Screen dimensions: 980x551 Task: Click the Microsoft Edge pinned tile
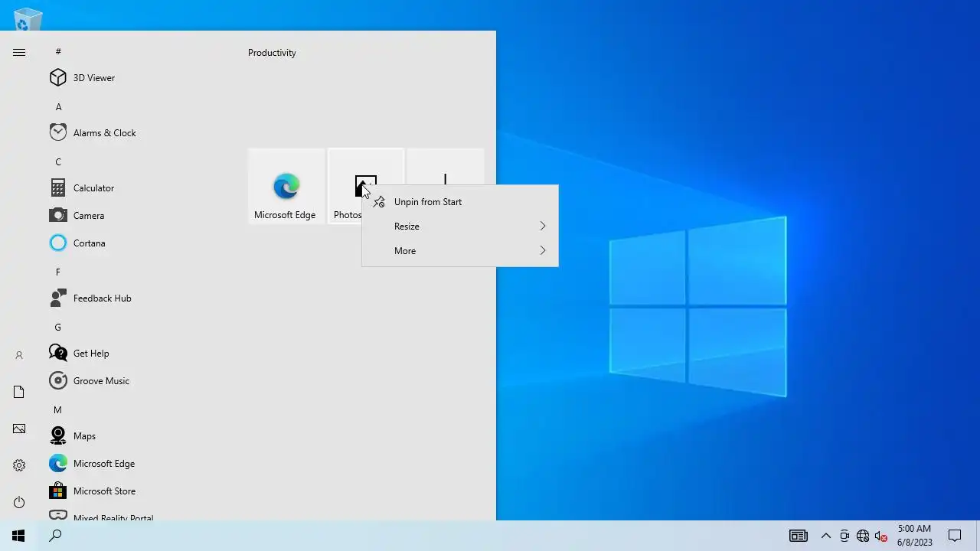click(x=286, y=186)
